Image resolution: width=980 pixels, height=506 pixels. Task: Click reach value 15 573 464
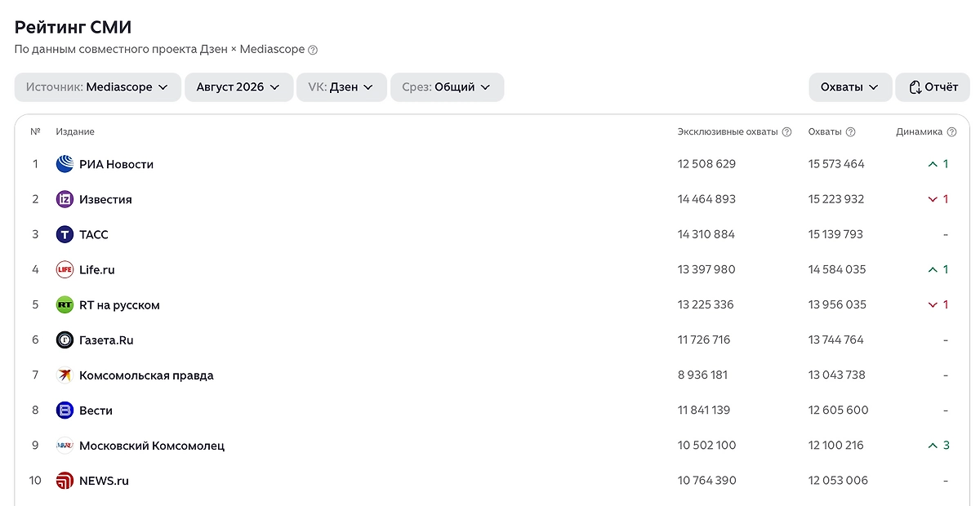[x=836, y=164]
